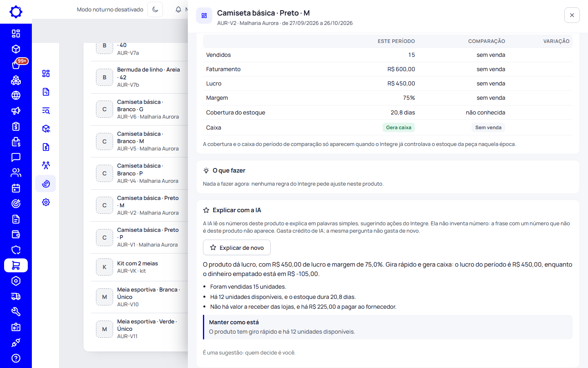The height and width of the screenshot is (368, 588).
Task: Open the list search icon in secondary sidebar
Action: pyautogui.click(x=46, y=110)
